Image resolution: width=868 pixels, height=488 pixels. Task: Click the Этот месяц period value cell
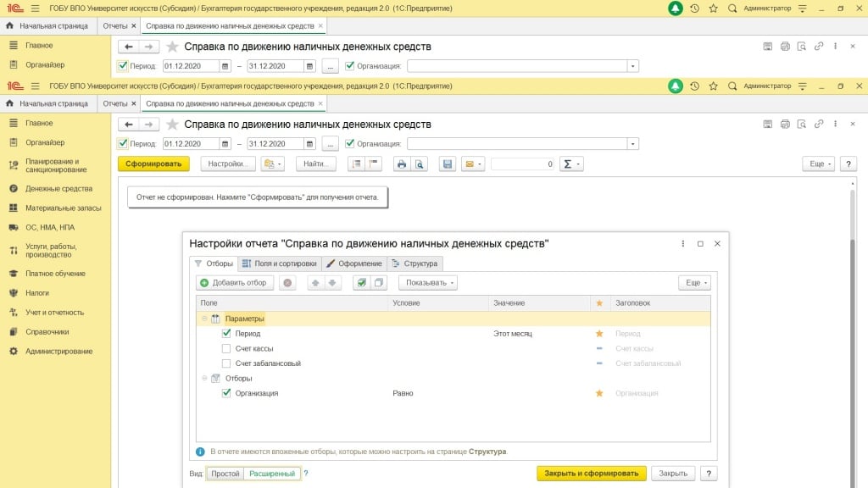tap(513, 334)
